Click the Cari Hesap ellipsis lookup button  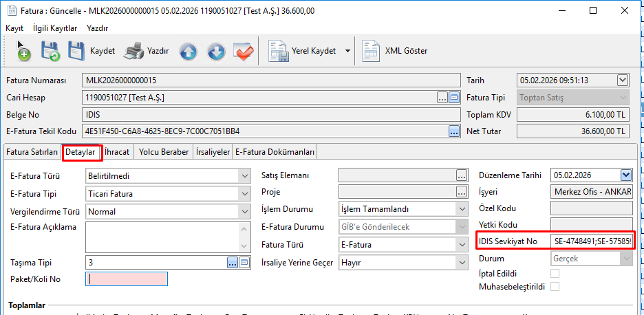[x=442, y=98]
